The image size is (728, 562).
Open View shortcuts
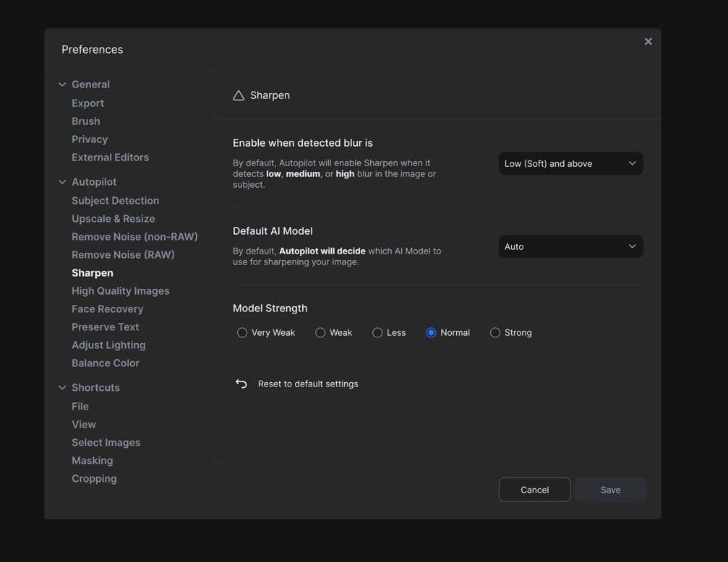(x=84, y=425)
